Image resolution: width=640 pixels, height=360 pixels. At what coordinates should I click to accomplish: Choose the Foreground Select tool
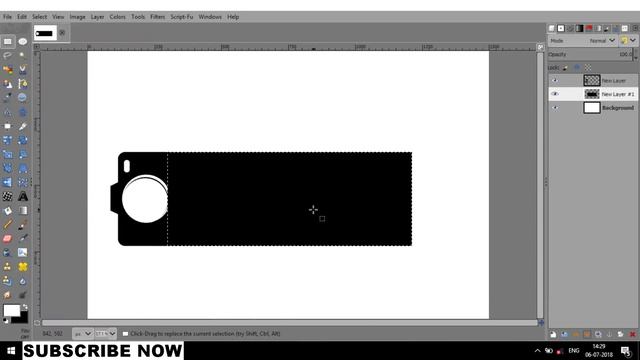click(x=7, y=84)
